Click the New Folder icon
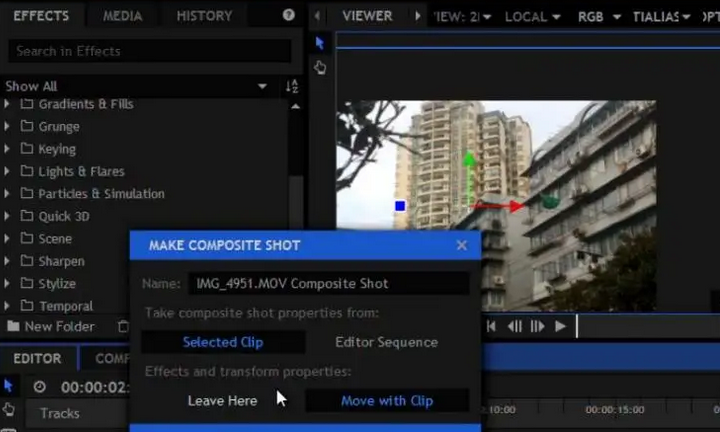This screenshot has width=720, height=432. tap(13, 326)
